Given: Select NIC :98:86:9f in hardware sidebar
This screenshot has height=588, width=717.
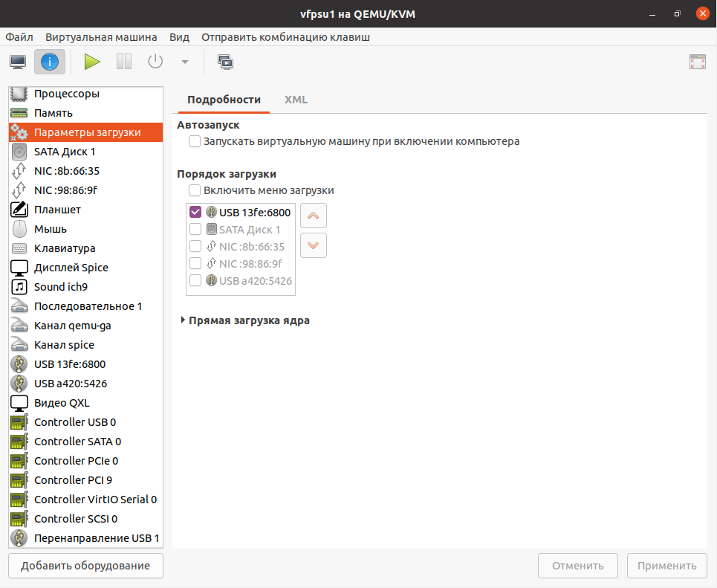Looking at the screenshot, I should (x=86, y=190).
